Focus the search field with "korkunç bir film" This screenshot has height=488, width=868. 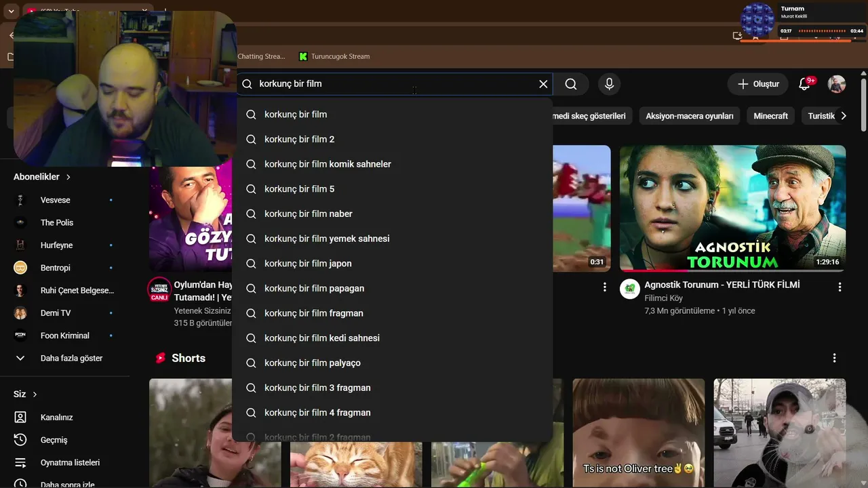tap(395, 84)
